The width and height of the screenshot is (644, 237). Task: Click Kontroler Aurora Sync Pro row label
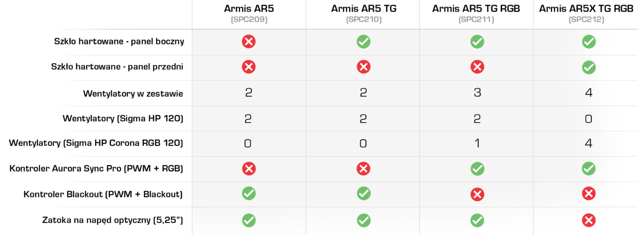(96, 169)
